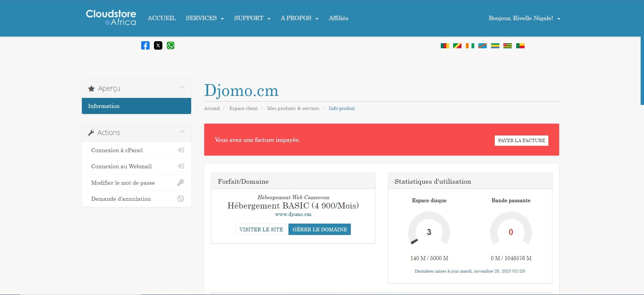Viewport: 644px width, 295px height.
Task: Collapse the Actions panel chevron
Action: [182, 132]
